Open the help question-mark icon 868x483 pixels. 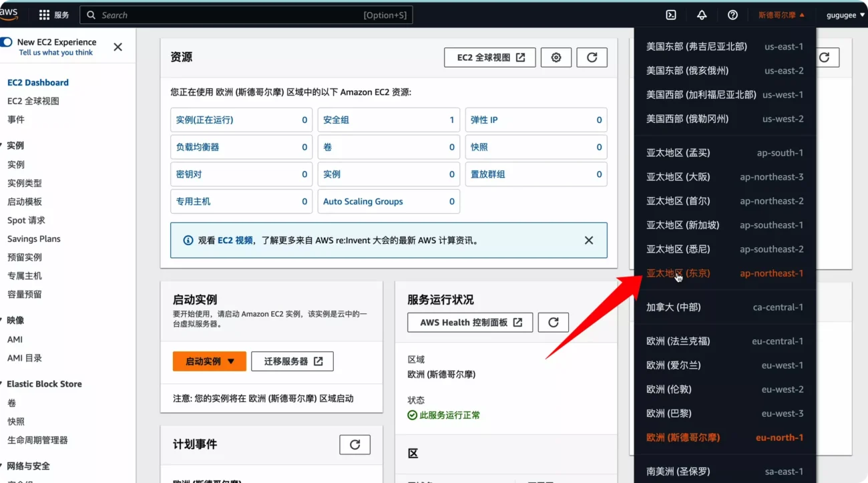[732, 15]
